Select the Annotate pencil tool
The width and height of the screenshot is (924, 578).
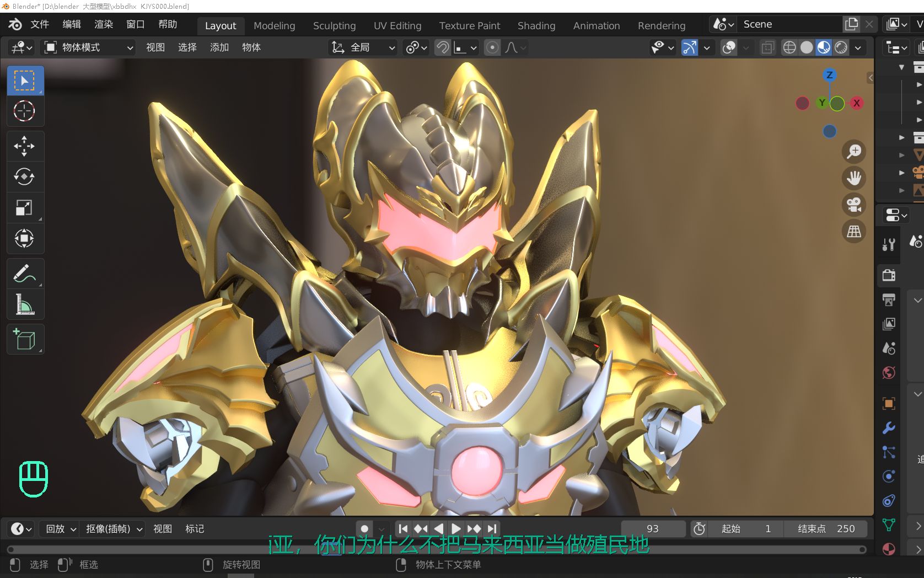pos(25,273)
